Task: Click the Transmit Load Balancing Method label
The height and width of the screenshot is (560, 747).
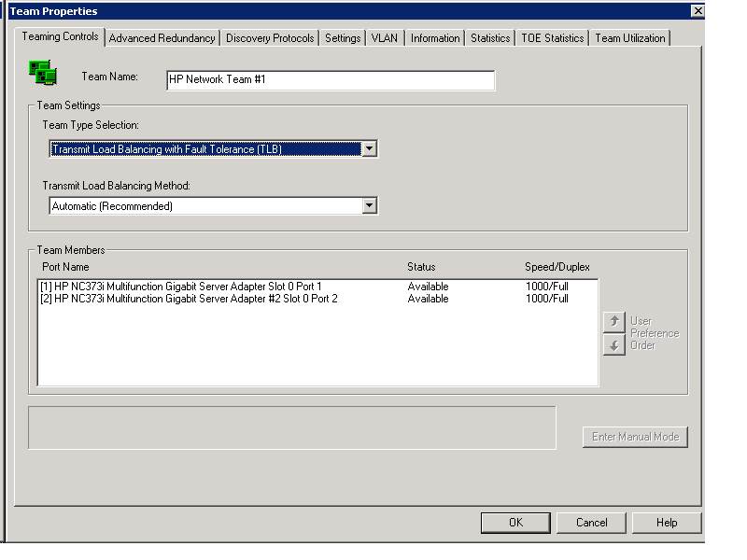Action: tap(116, 186)
